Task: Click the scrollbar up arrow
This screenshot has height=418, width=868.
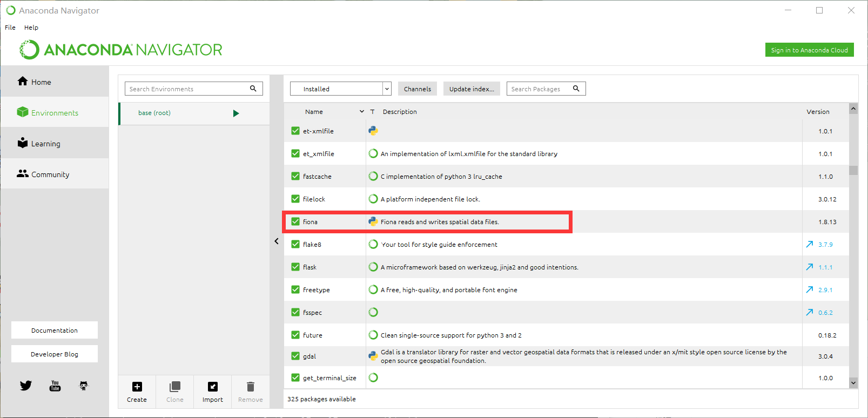Action: tap(853, 109)
